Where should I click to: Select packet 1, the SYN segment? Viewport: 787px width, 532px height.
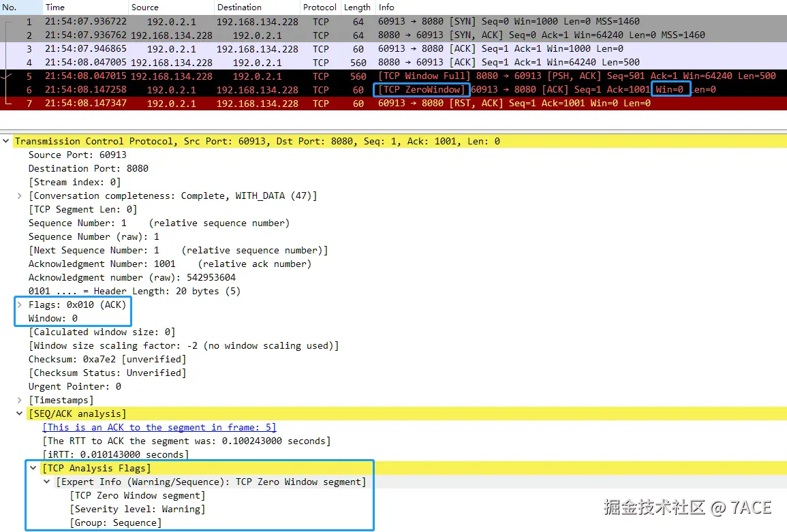click(x=394, y=22)
